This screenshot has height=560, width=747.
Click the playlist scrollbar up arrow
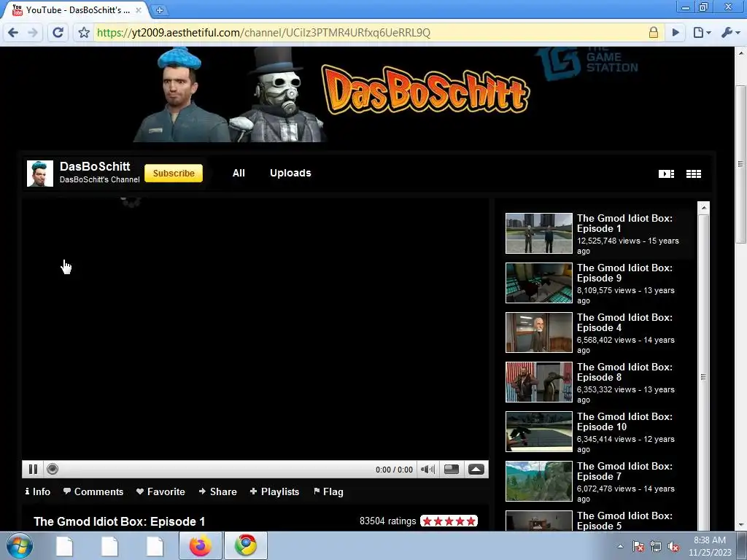[704, 208]
